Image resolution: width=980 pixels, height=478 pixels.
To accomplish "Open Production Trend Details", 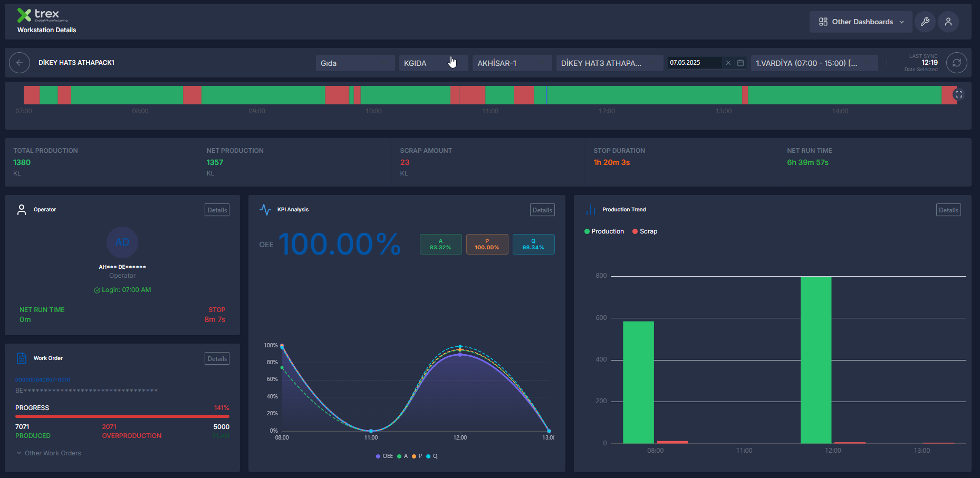I will [x=948, y=210].
